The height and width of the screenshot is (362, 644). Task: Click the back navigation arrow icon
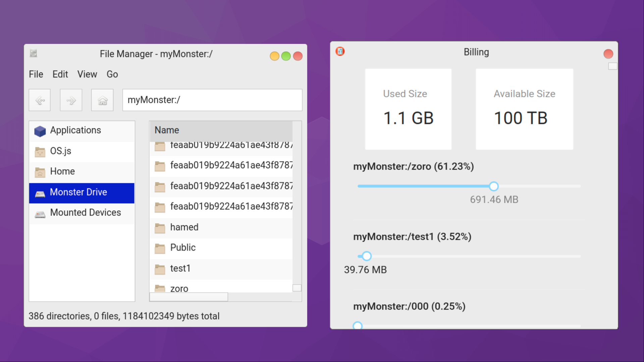click(x=40, y=100)
